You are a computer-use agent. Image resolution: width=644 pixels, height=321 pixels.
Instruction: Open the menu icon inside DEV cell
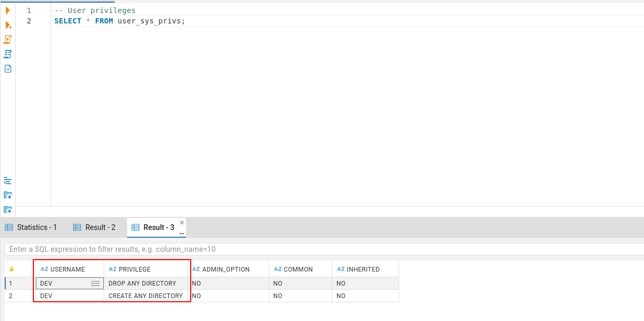[95, 284]
